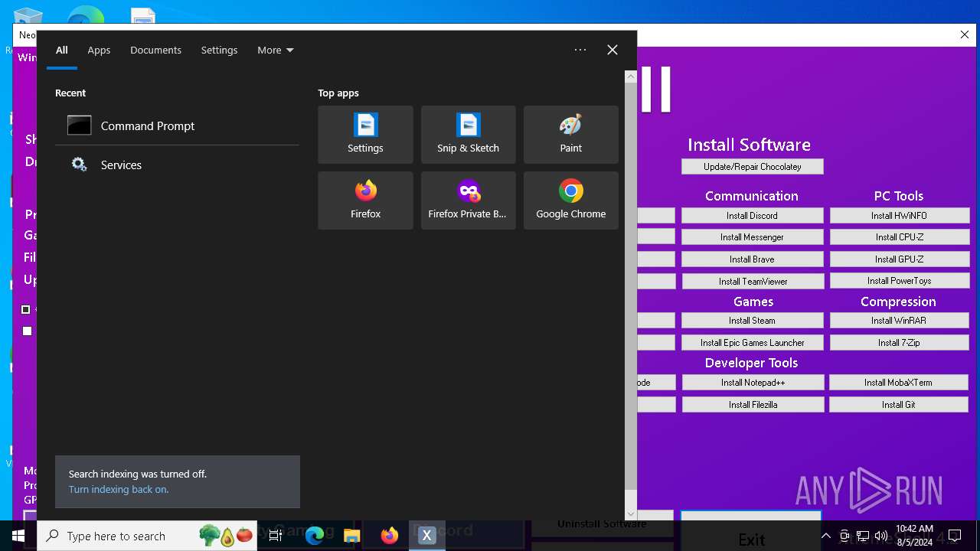
Task: Switch to the Documents search tab
Action: (155, 50)
